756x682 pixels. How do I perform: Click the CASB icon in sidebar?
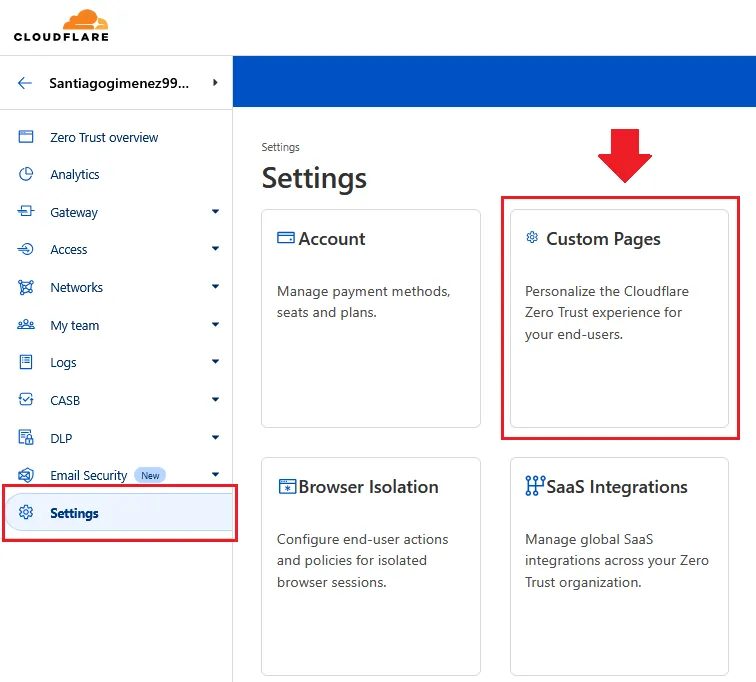point(27,400)
